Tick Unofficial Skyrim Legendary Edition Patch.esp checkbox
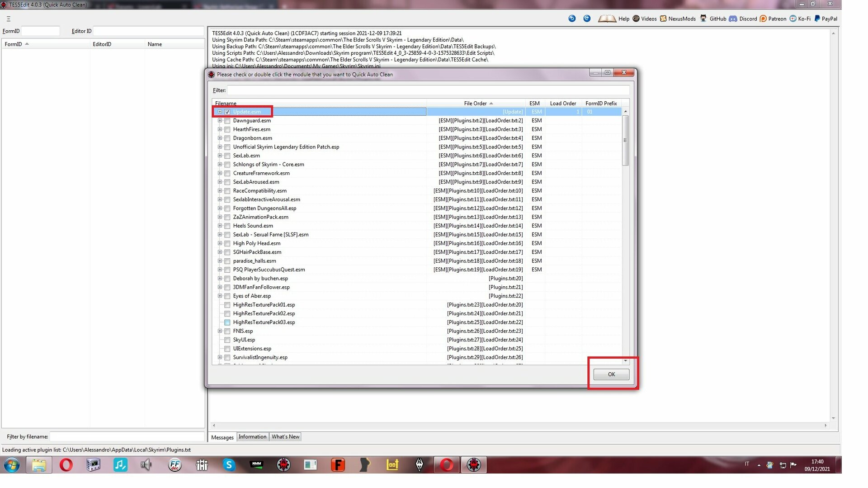This screenshot has height=488, width=868. (227, 147)
